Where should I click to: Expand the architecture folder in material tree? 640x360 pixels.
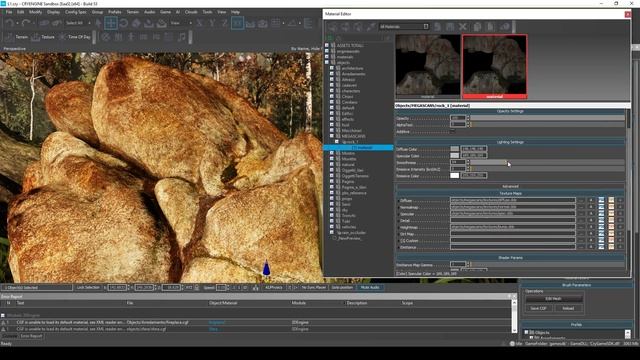332,68
